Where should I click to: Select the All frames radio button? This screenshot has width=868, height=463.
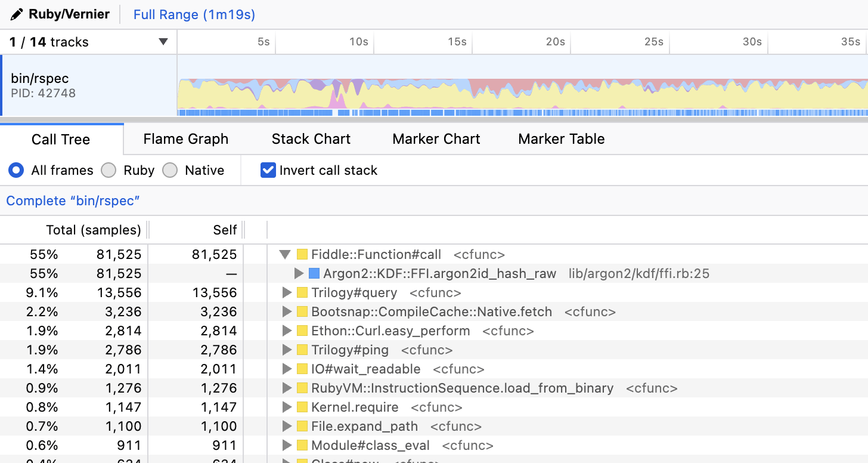(x=16, y=171)
